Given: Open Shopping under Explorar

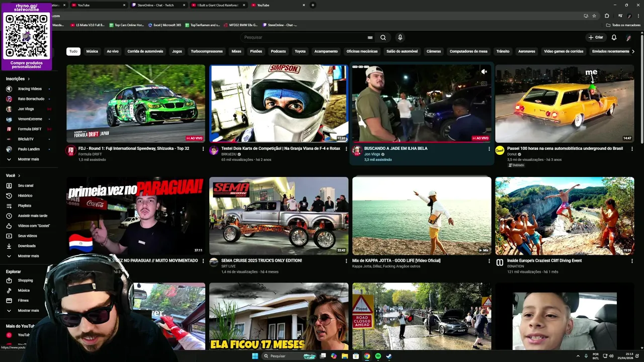Looking at the screenshot, I should tap(25, 280).
